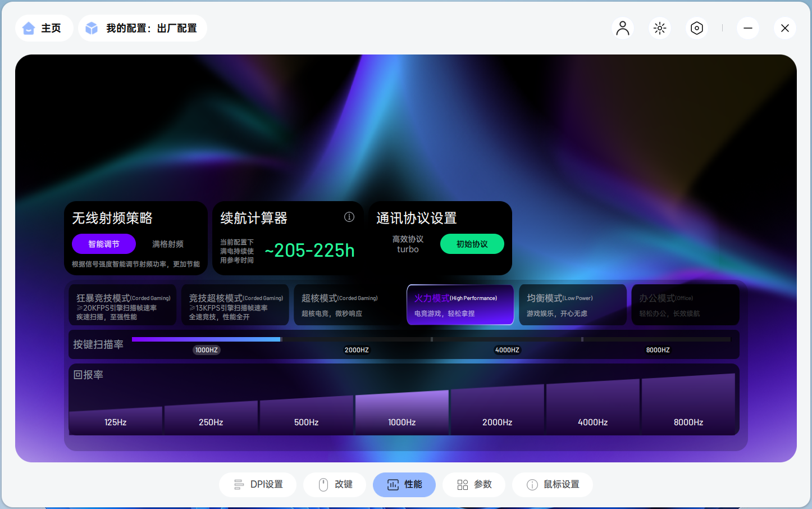This screenshot has height=509, width=812.
Task: Close the mouse configuration window
Action: [x=785, y=28]
